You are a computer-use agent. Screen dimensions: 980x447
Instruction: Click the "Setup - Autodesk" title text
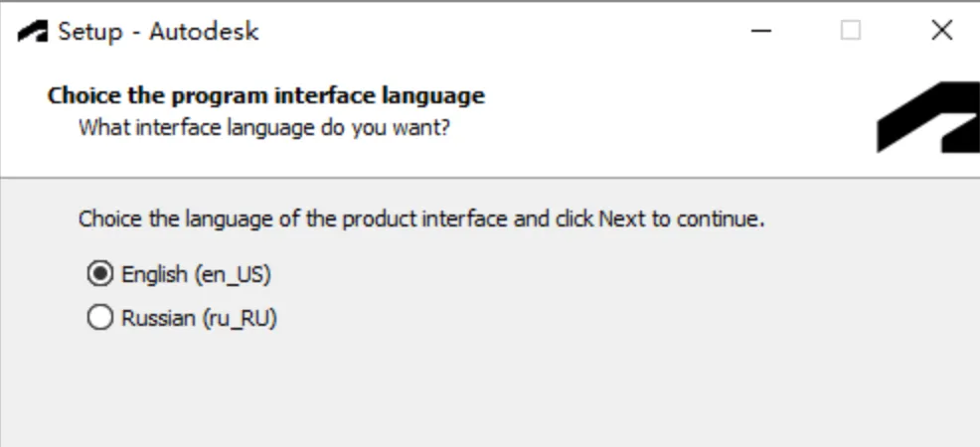pyautogui.click(x=158, y=31)
